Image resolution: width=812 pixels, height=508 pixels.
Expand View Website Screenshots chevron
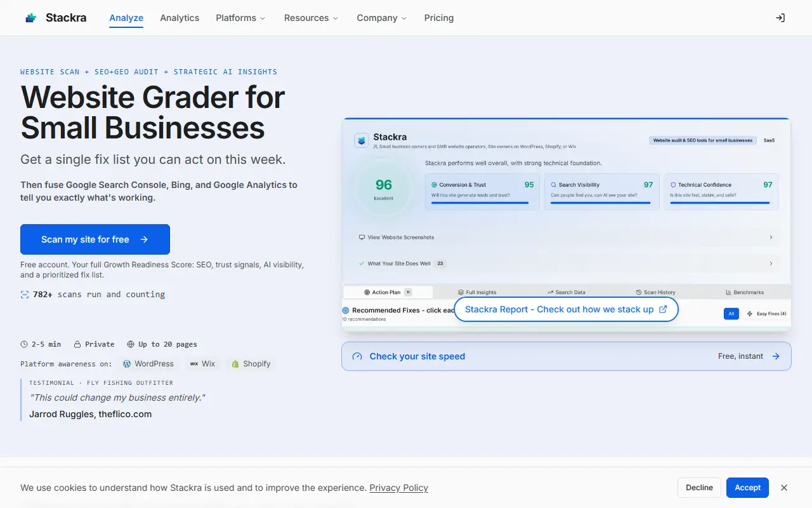tap(771, 237)
